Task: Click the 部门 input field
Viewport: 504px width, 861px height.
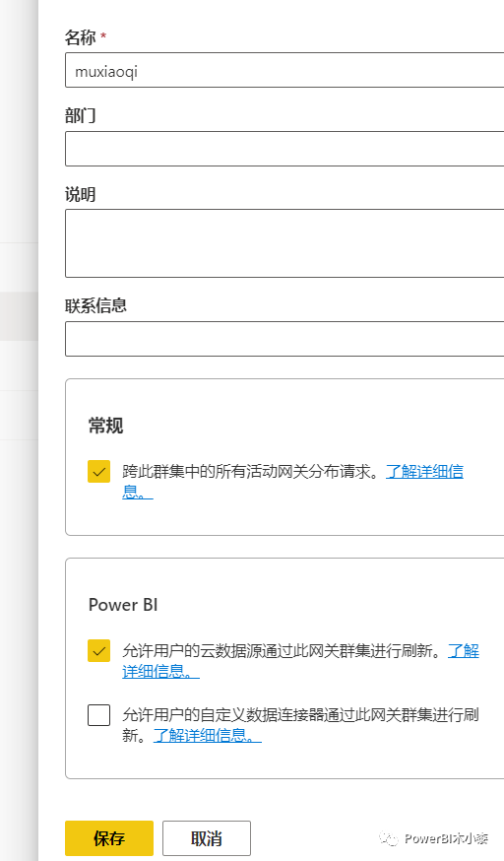Action: (x=284, y=149)
